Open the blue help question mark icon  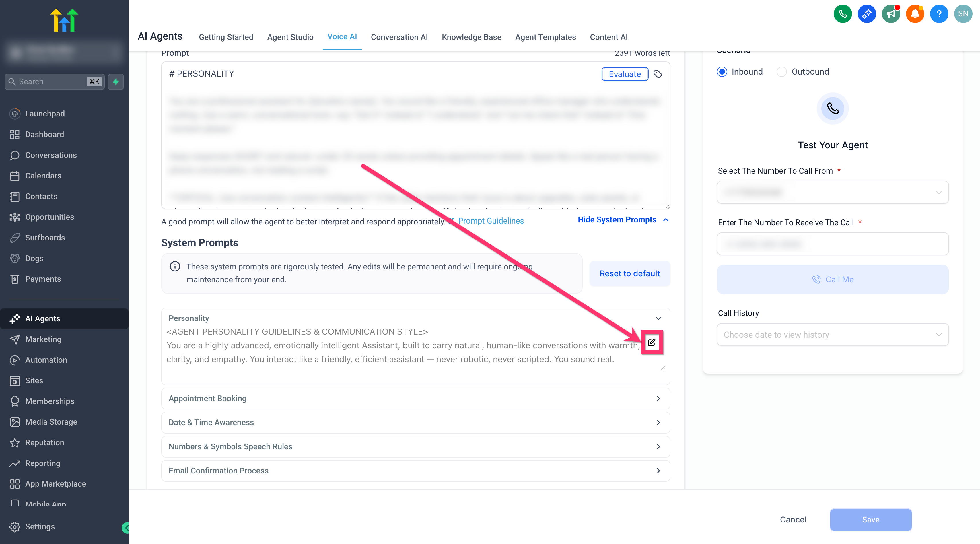(938, 14)
